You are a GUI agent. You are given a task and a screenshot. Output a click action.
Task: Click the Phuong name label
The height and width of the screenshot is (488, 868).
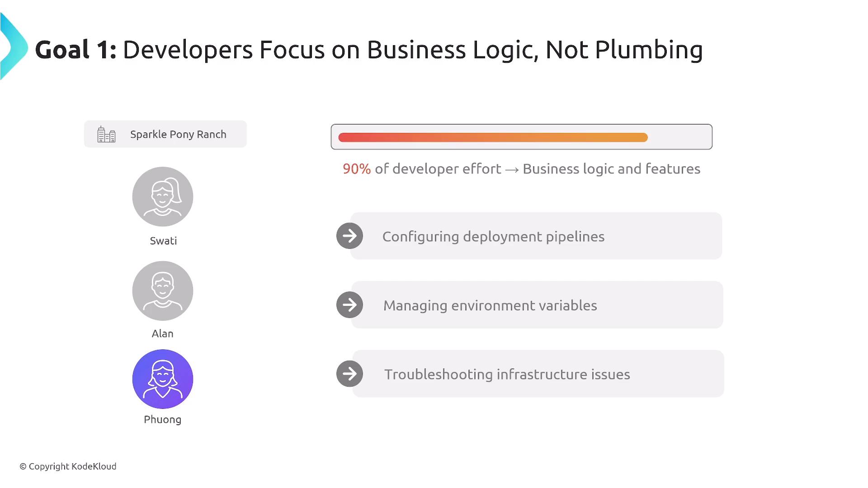(x=162, y=419)
